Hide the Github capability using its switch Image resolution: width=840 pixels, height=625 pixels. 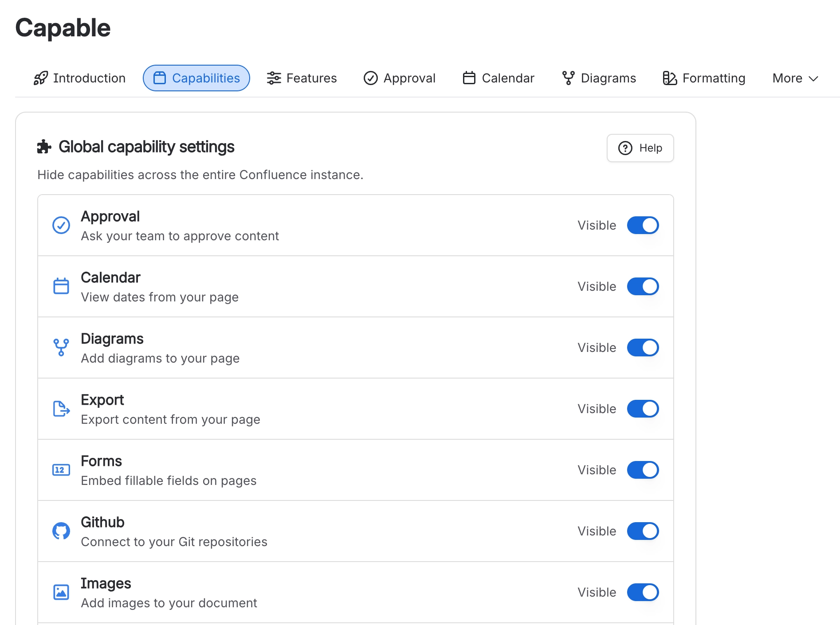(x=643, y=531)
